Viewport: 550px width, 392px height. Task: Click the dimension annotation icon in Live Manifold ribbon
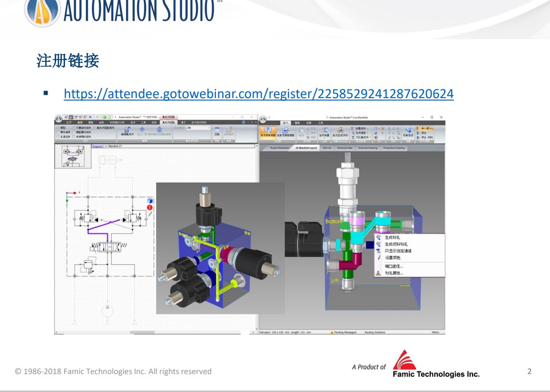click(x=325, y=130)
